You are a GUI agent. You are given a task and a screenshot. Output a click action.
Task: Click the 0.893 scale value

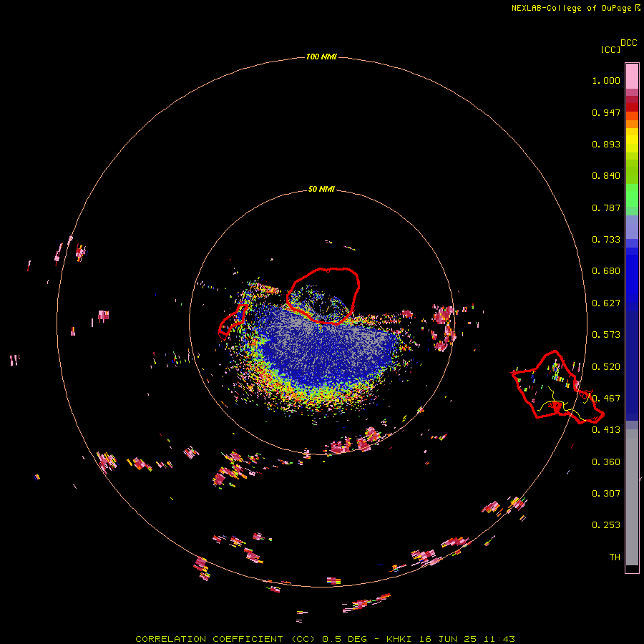click(606, 144)
